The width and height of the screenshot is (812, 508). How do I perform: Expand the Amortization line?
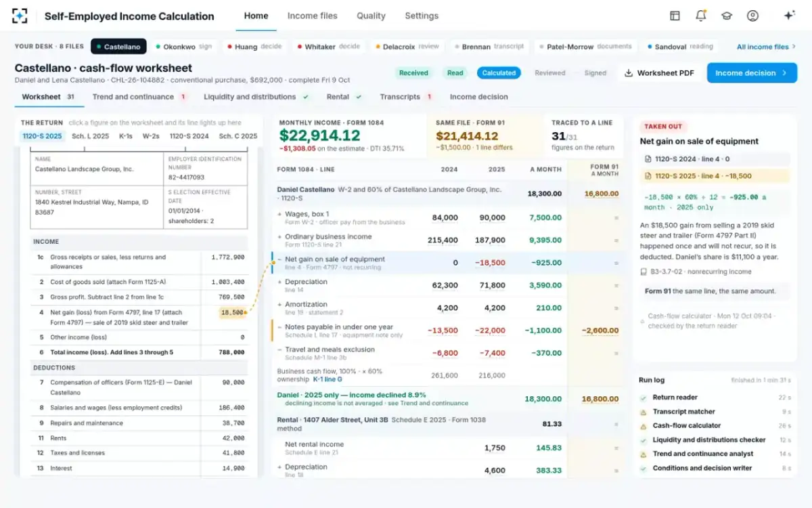pos(280,304)
